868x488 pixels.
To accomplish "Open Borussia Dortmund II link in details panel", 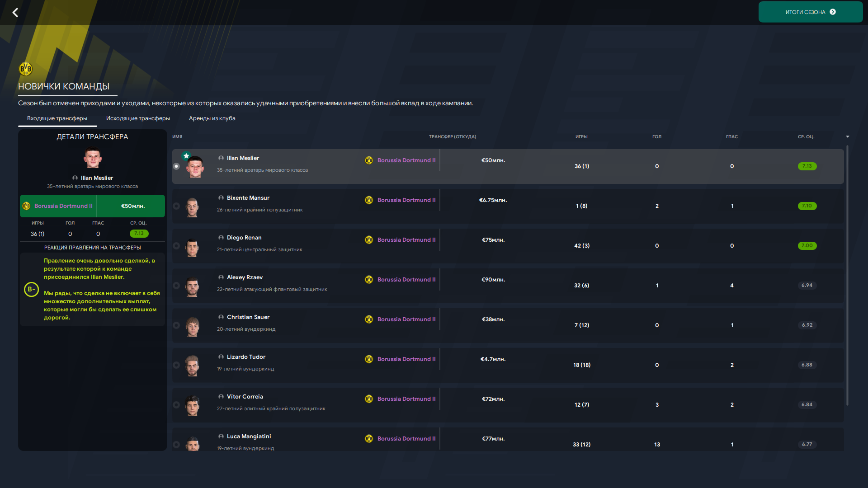I will click(x=63, y=206).
